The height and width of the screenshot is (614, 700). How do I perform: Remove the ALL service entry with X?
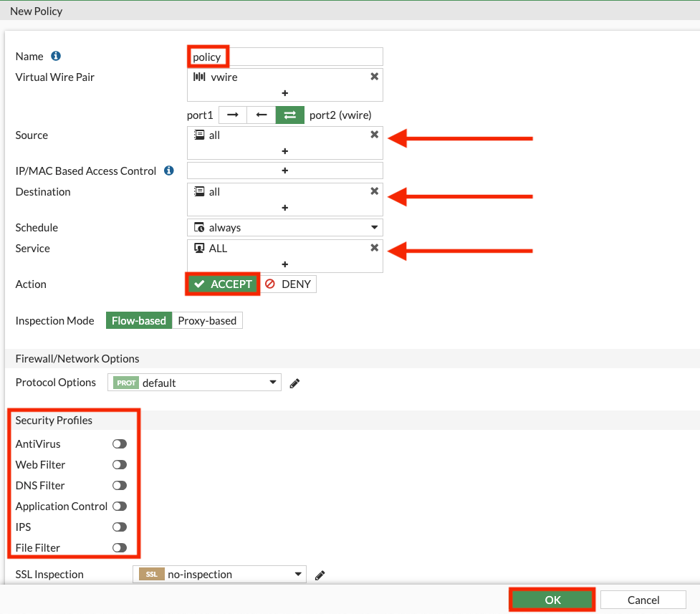(x=375, y=248)
